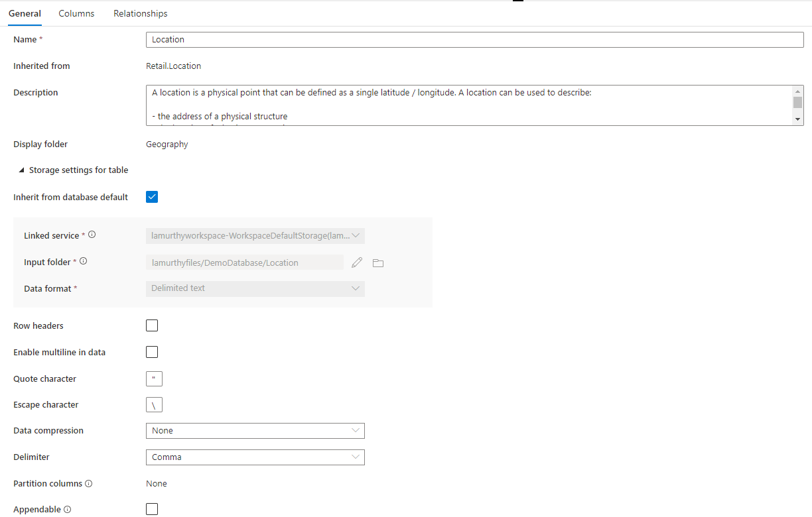Image resolution: width=812 pixels, height=517 pixels.
Task: Click the info icon beside Appendable
Action: coord(66,509)
